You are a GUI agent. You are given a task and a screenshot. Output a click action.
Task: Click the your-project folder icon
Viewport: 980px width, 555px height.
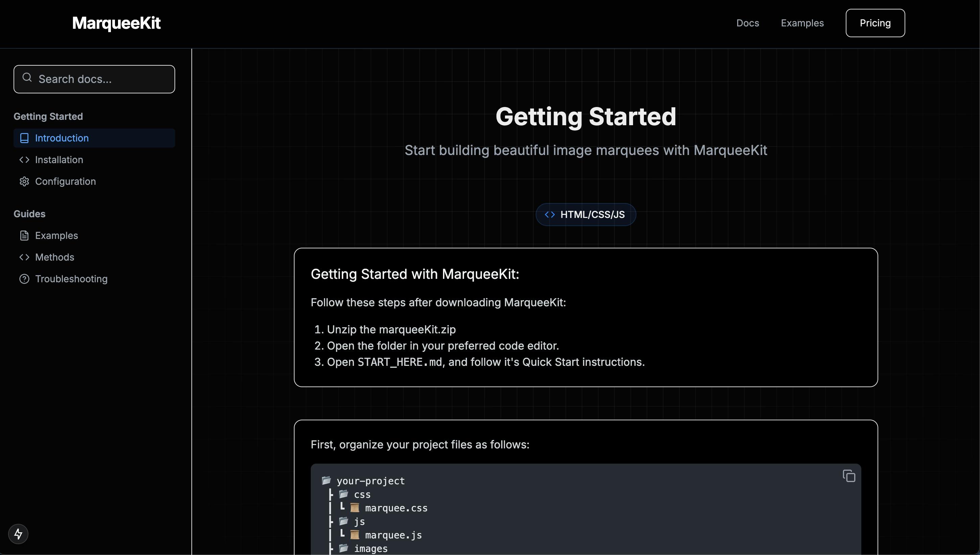[326, 480]
